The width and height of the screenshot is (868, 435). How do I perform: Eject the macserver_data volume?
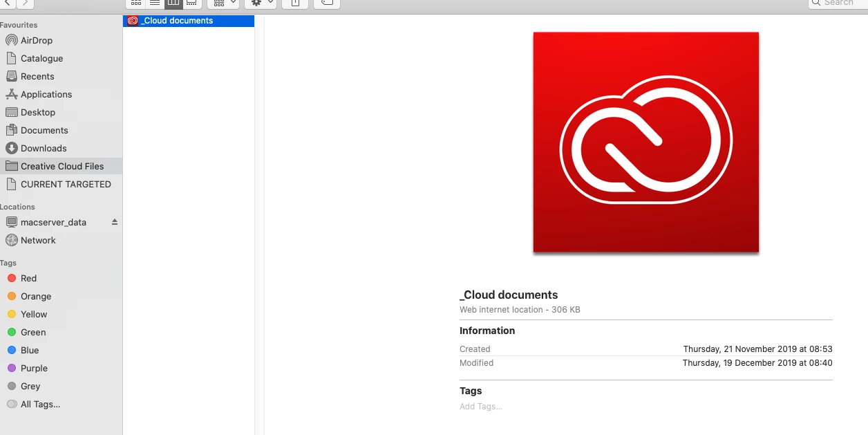(x=115, y=222)
